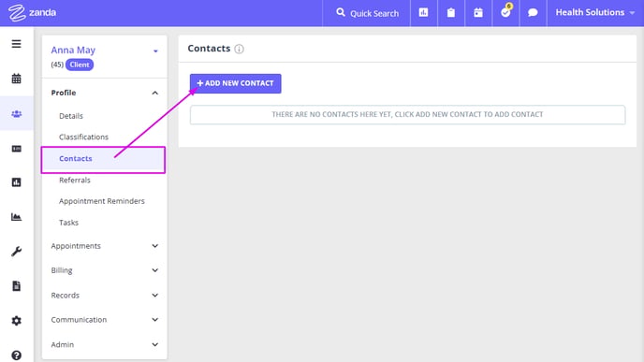
Task: Expand the Records section
Action: tap(104, 295)
